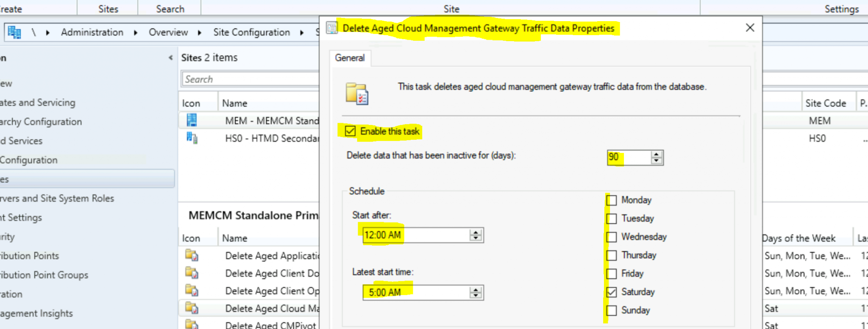Sort tasks by Days of the Week
The image size is (868, 329).
click(798, 238)
